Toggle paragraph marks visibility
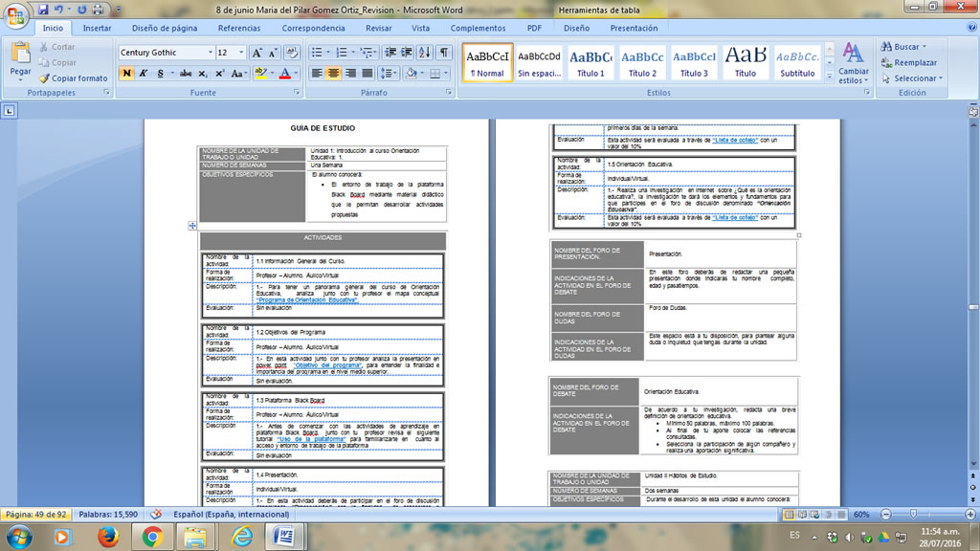980x551 pixels. tap(444, 54)
